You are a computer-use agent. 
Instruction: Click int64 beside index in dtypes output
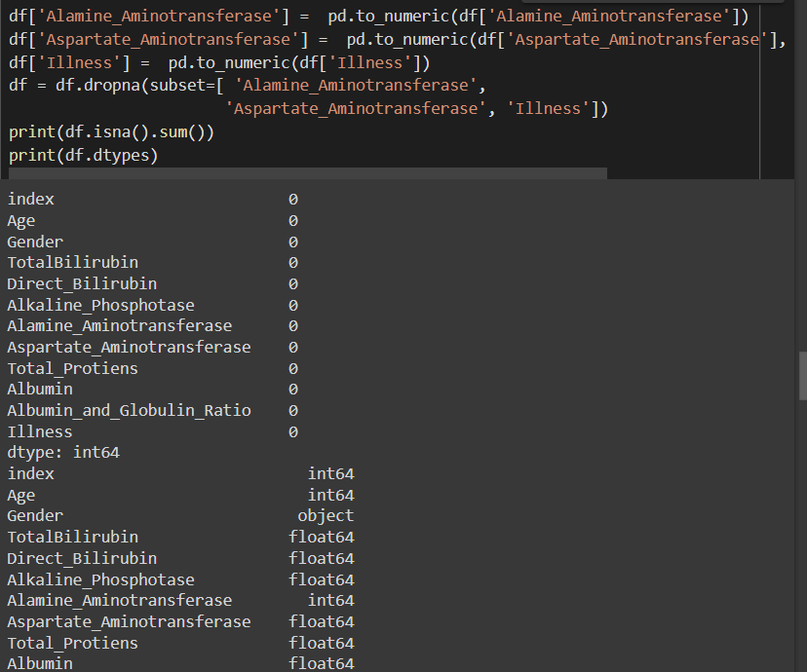pos(331,473)
